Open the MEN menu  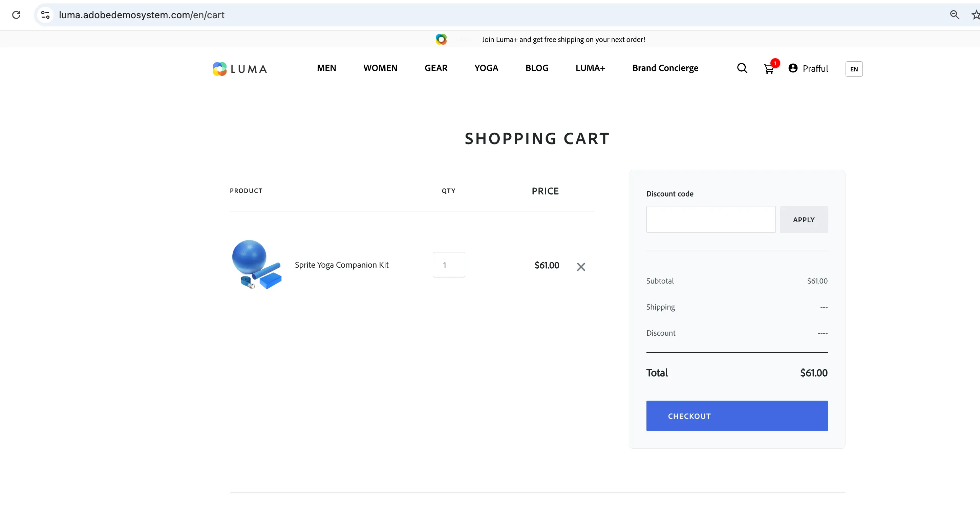326,68
